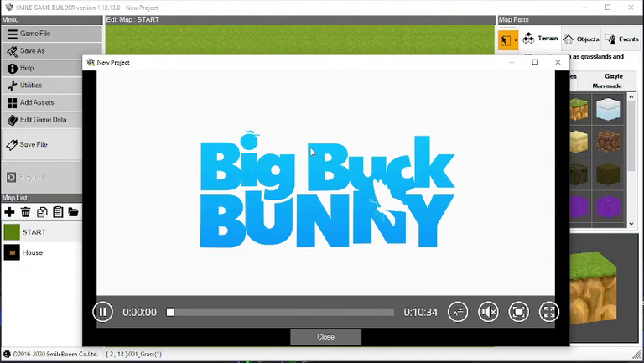This screenshot has width=644, height=363.
Task: Paste a map using the clipboard icon
Action: [58, 212]
